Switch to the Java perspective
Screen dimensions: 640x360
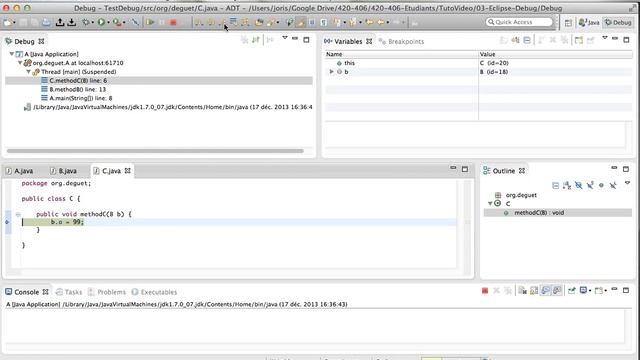point(589,23)
